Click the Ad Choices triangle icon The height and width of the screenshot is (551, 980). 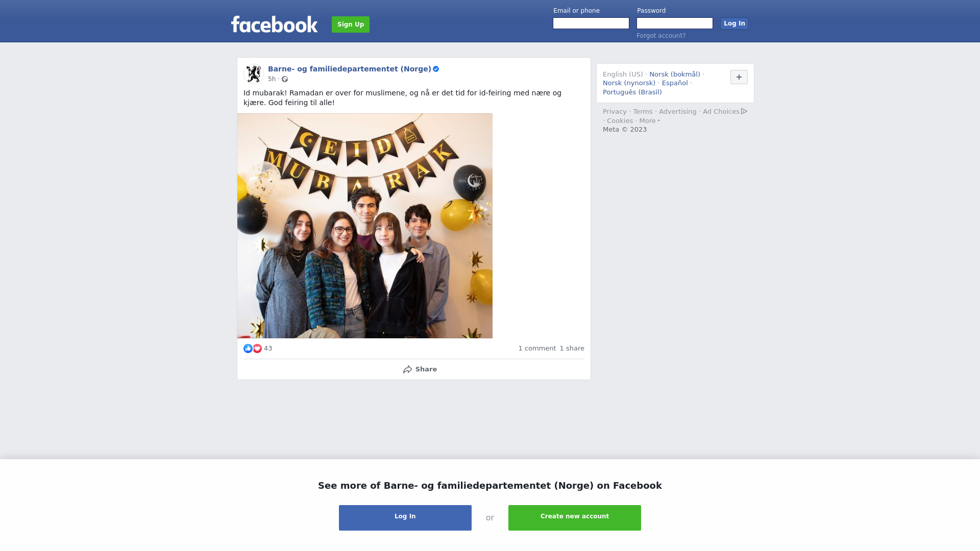[x=744, y=111]
